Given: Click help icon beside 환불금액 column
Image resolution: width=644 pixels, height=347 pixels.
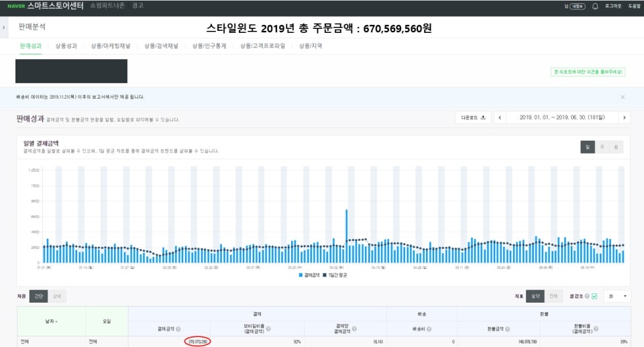Looking at the screenshot, I should point(508,329).
